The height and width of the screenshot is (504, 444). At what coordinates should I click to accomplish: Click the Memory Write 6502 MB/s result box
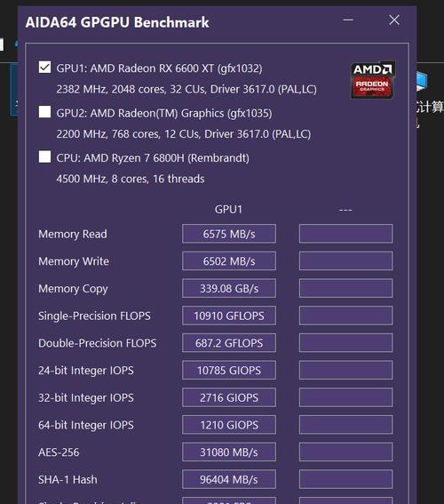pyautogui.click(x=229, y=261)
